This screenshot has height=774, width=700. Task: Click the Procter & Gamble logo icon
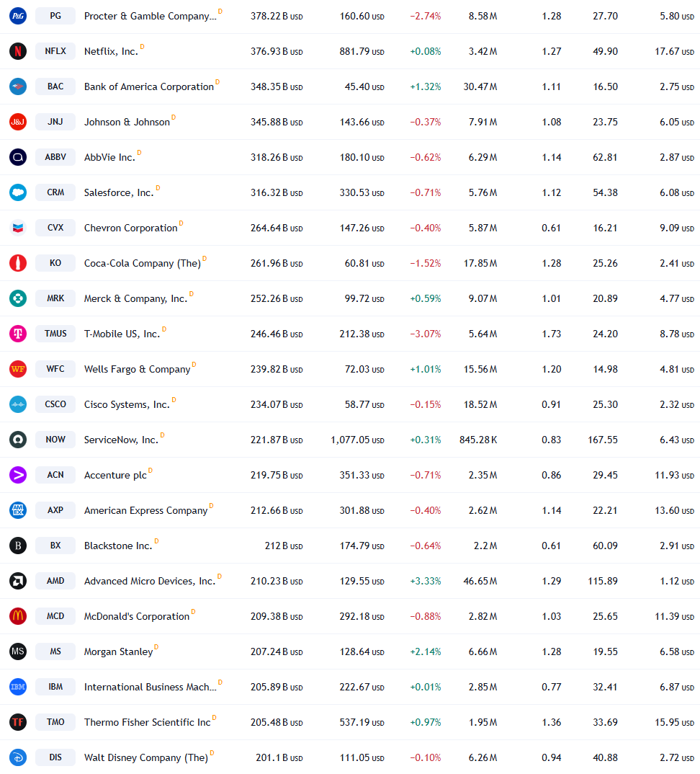18,16
